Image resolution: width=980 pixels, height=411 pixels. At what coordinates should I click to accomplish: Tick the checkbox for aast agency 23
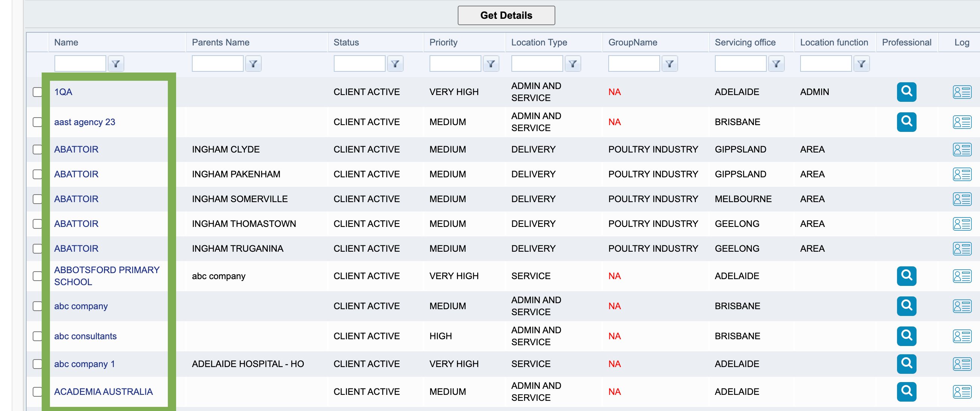[37, 122]
